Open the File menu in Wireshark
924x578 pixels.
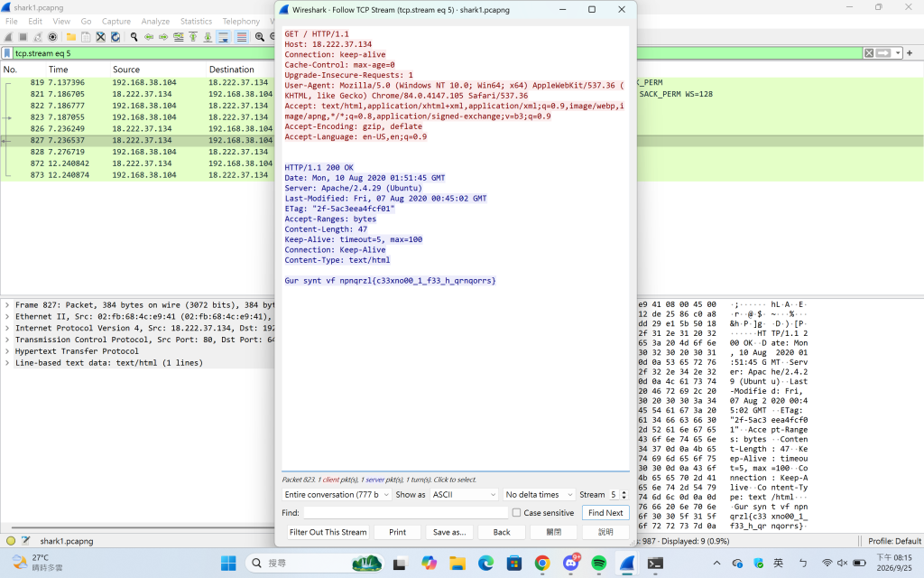12,22
